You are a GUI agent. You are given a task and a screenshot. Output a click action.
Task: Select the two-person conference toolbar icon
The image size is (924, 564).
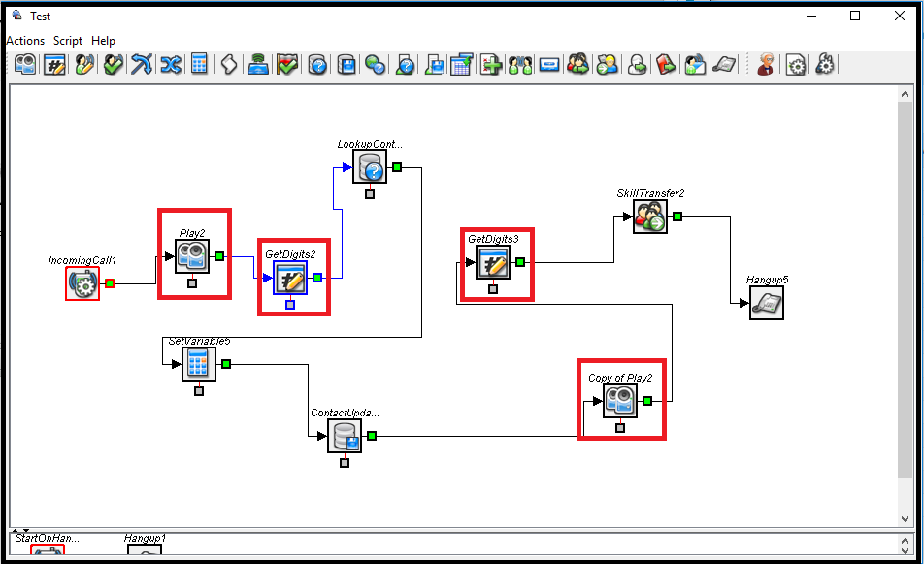pyautogui.click(x=520, y=64)
